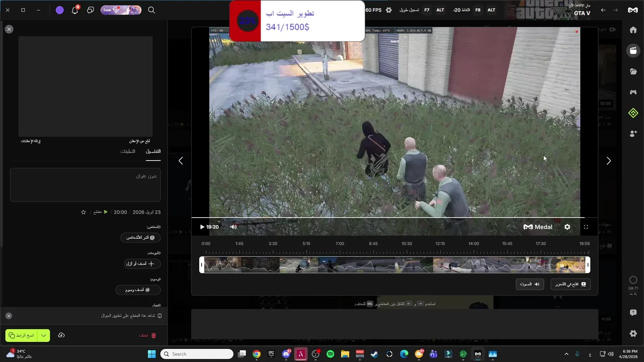Viewport: 644px width, 362px height.
Task: Open the help question mark sidebar icon
Action: click(633, 313)
